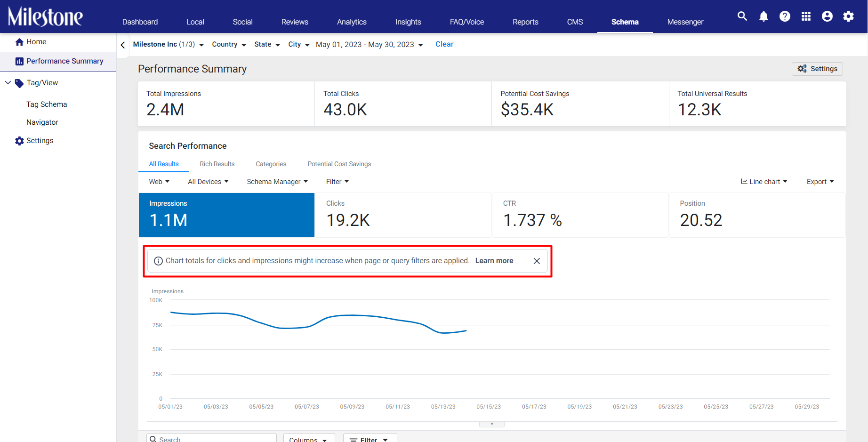Dismiss the chart totals info banner
This screenshot has height=442, width=868.
point(537,261)
